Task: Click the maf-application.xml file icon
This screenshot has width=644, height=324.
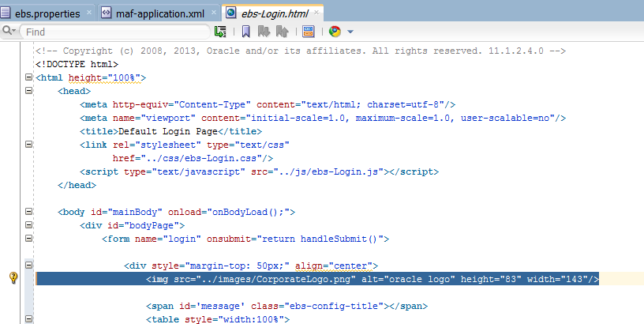Action: (106, 13)
